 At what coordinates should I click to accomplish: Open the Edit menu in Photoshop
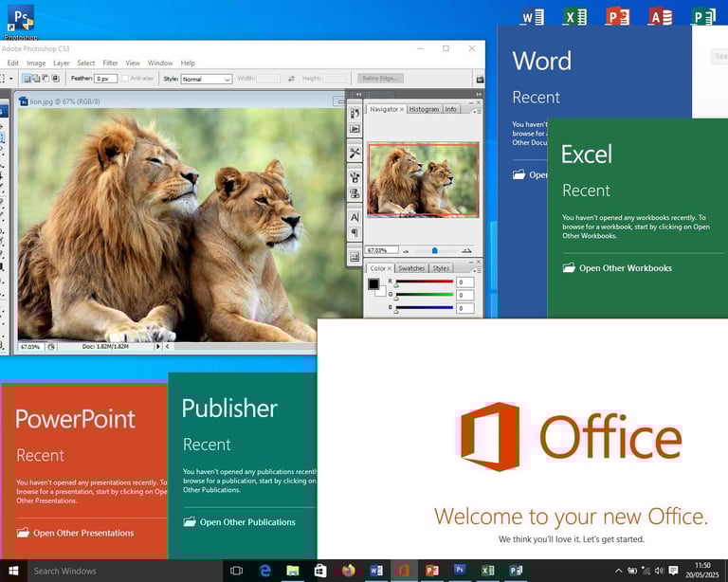(x=13, y=63)
